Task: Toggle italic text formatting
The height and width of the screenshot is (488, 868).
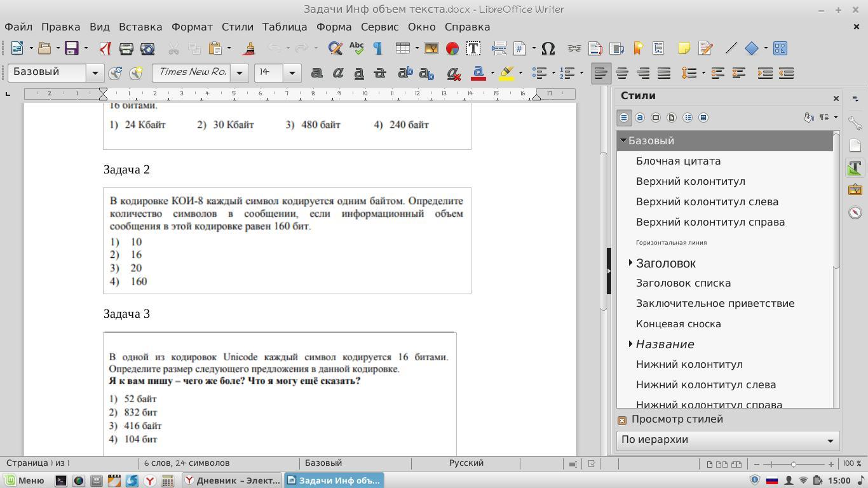Action: tap(338, 73)
